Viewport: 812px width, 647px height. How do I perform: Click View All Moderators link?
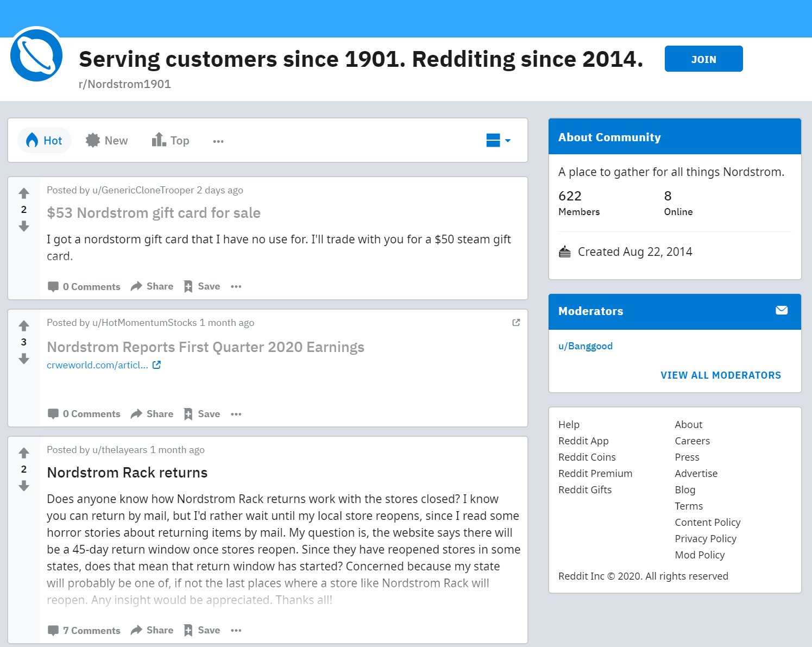(720, 375)
